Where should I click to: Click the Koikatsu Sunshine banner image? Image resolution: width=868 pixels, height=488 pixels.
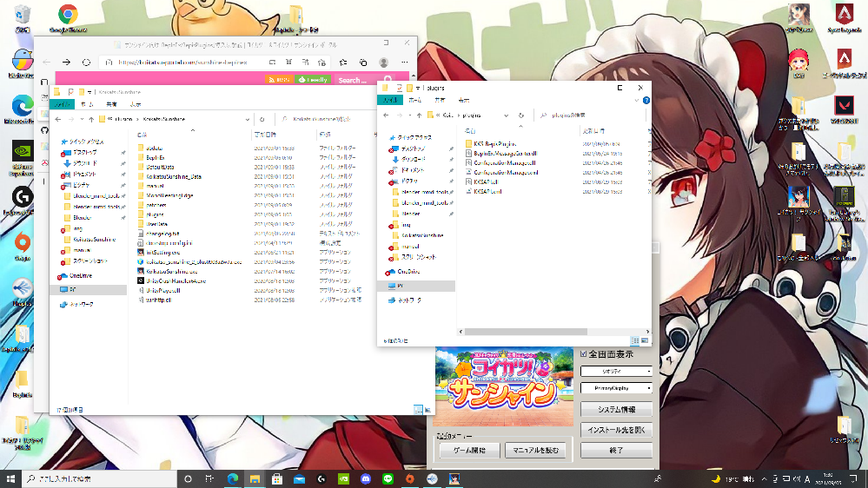coord(504,386)
